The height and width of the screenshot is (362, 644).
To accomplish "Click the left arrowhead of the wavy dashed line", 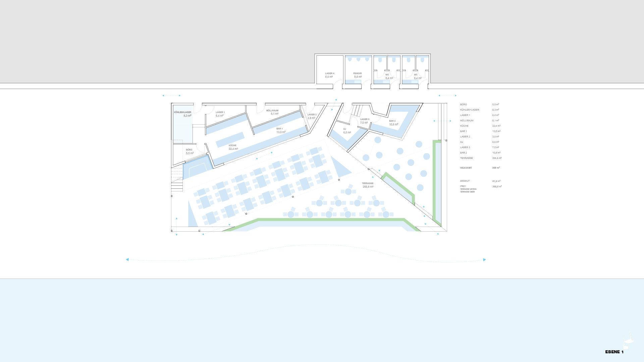I will 127,259.
